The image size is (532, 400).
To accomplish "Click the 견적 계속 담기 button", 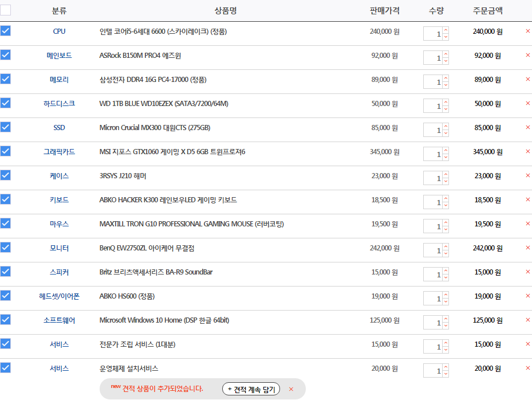I will (251, 389).
